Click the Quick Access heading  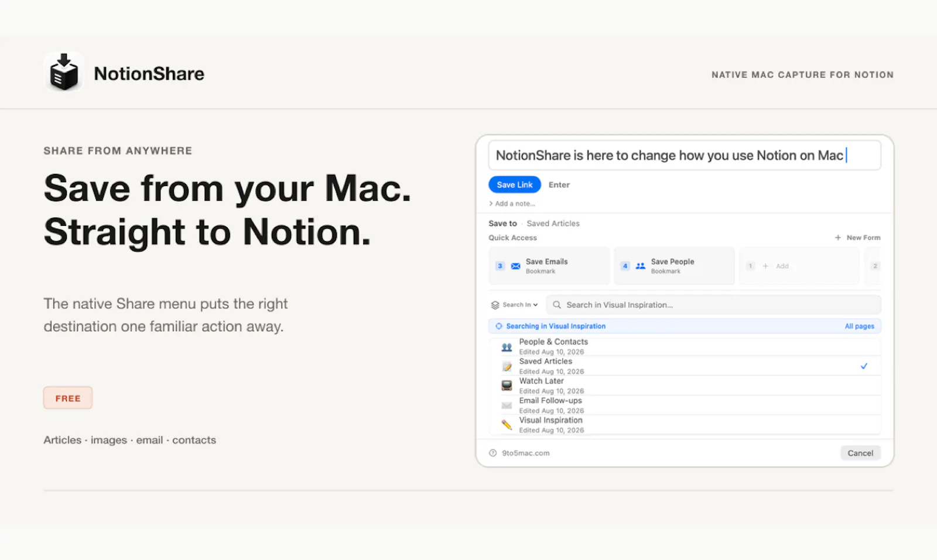coord(512,238)
